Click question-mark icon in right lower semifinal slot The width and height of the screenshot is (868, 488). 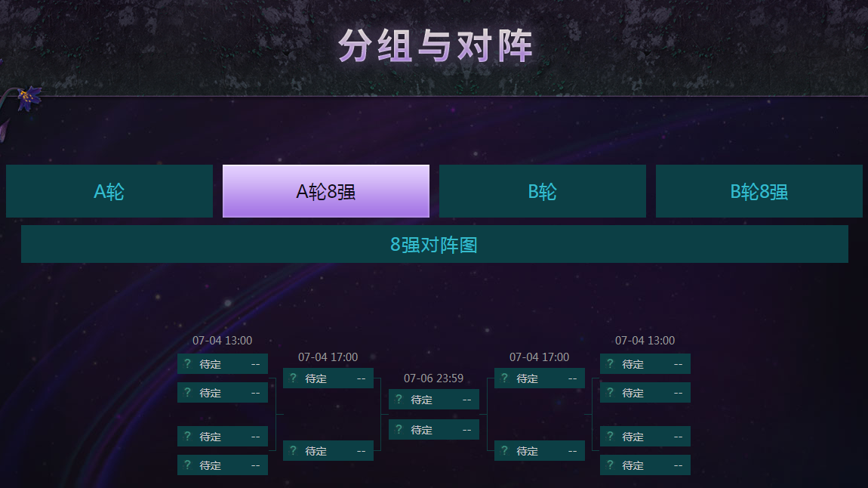point(504,451)
